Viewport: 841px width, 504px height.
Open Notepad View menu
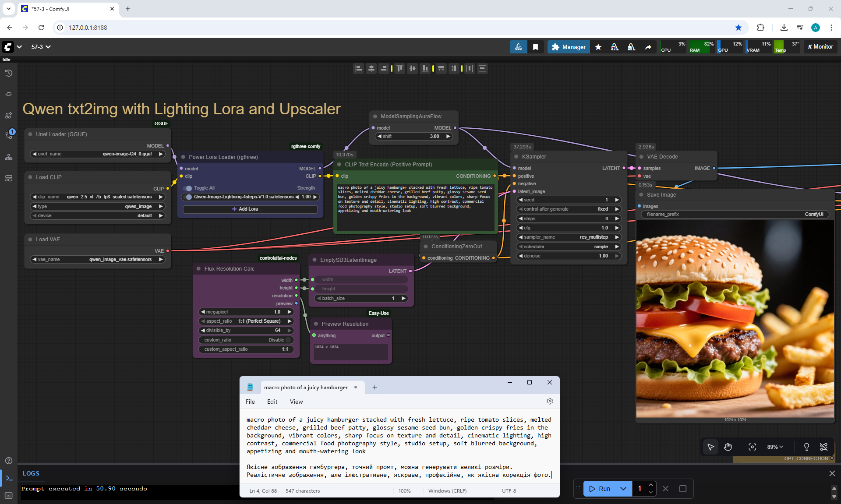click(x=296, y=402)
